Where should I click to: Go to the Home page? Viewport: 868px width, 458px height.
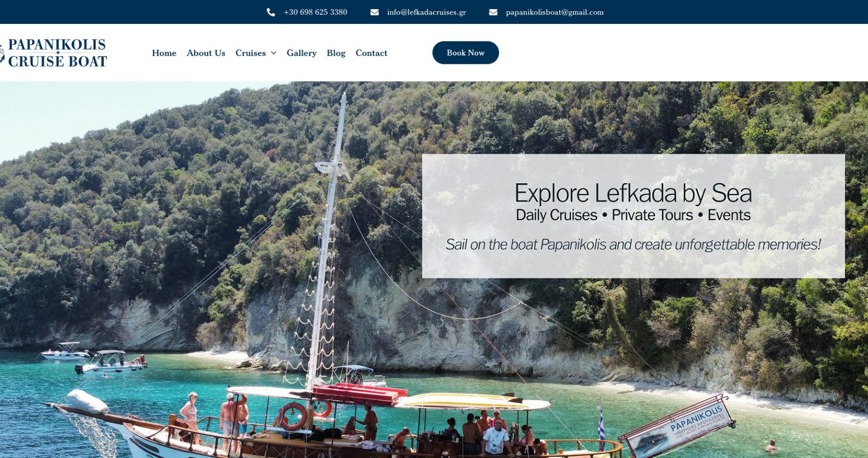[x=164, y=53]
